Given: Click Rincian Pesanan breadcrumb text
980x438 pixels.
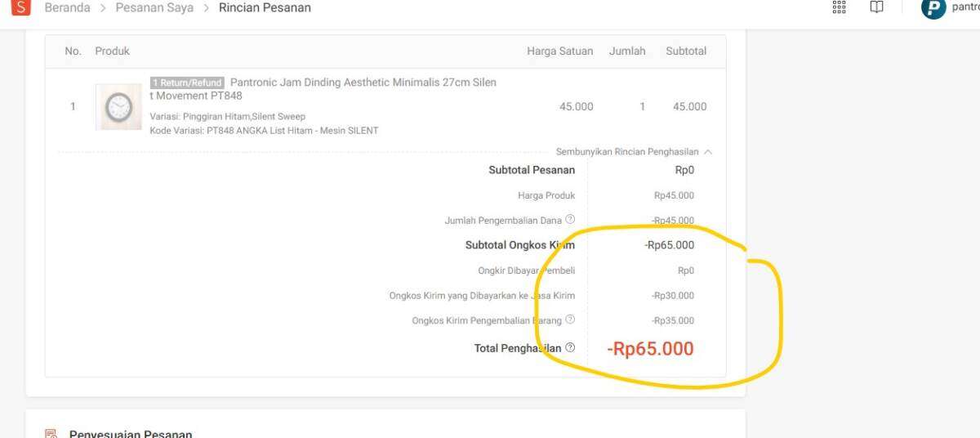Looking at the screenshot, I should 265,8.
